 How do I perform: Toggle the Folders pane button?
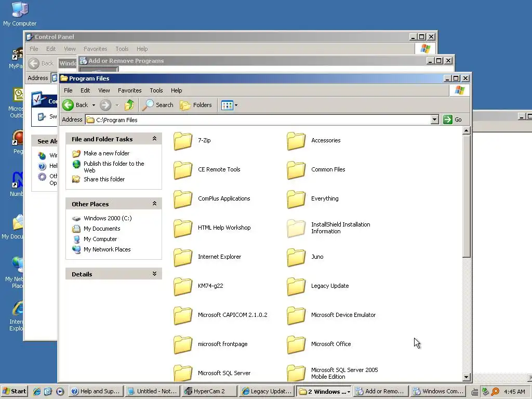(196, 105)
